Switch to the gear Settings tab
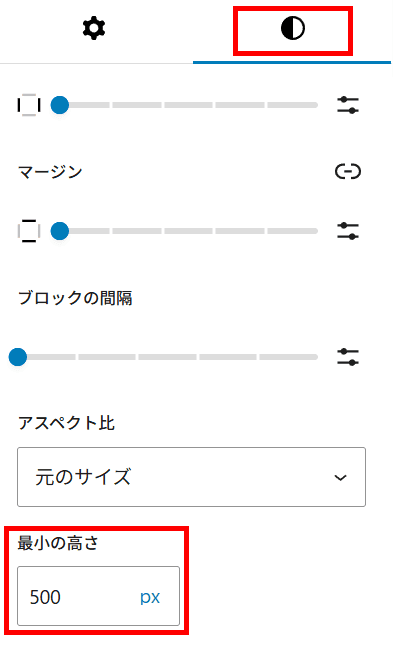This screenshot has height=645, width=393. [94, 28]
